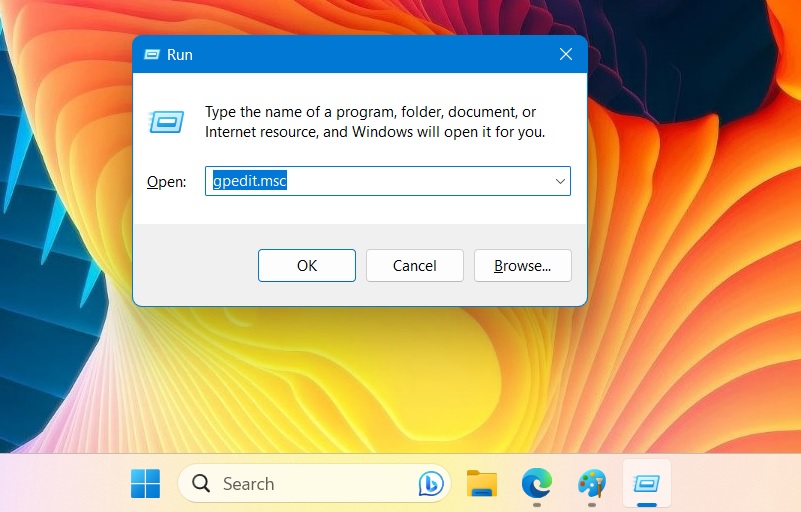Click the OK button in Run dialog
Screen dimensions: 801x512
pyautogui.click(x=307, y=266)
